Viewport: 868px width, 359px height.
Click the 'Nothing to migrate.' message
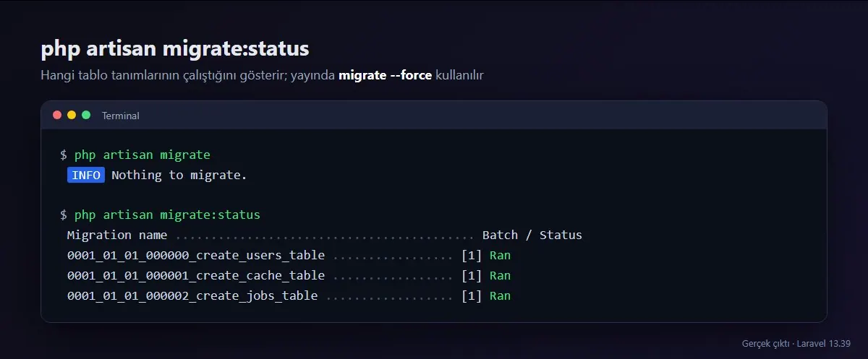click(179, 175)
